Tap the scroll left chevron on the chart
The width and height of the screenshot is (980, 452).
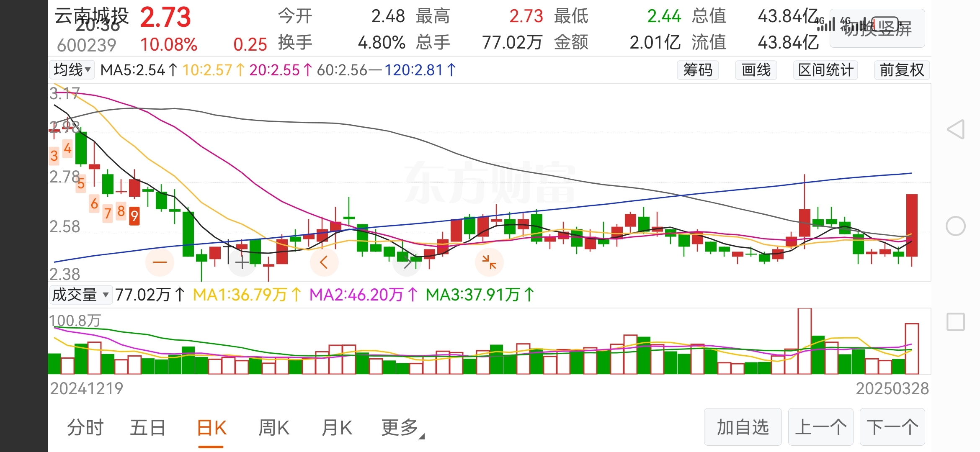(324, 262)
